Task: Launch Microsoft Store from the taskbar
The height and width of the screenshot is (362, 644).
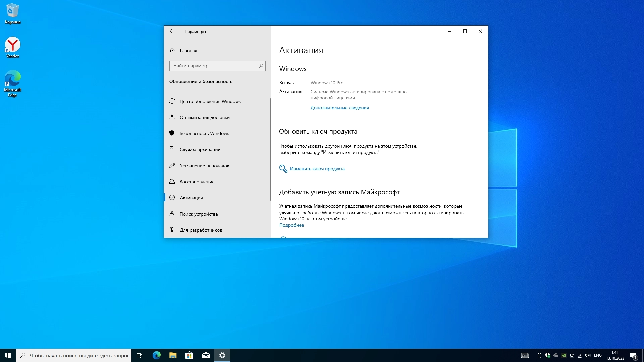Action: [190, 355]
